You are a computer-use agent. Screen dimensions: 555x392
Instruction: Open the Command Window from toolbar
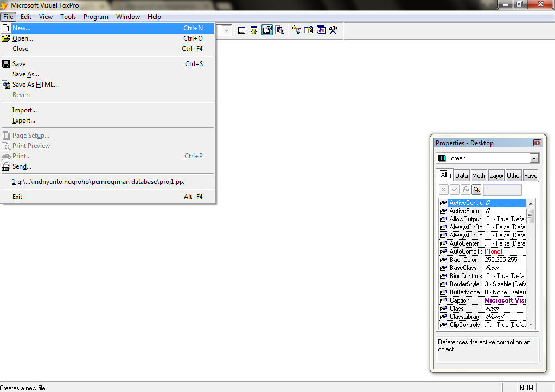coord(242,30)
